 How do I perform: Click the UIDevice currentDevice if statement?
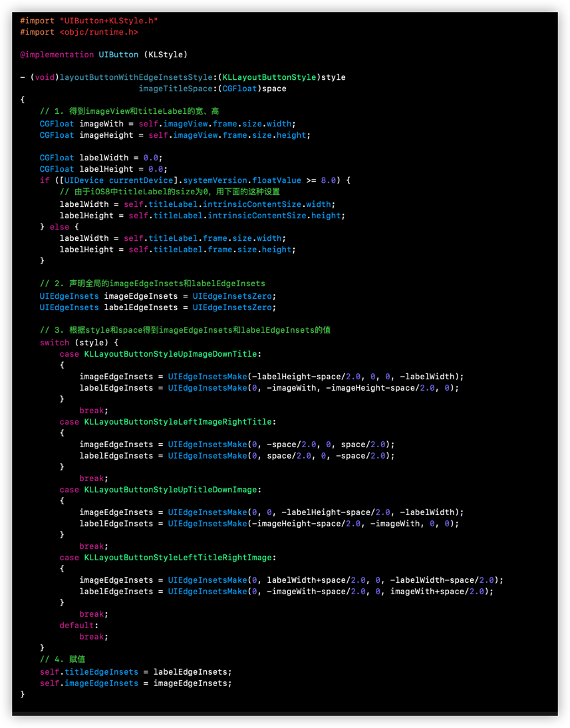195,180
